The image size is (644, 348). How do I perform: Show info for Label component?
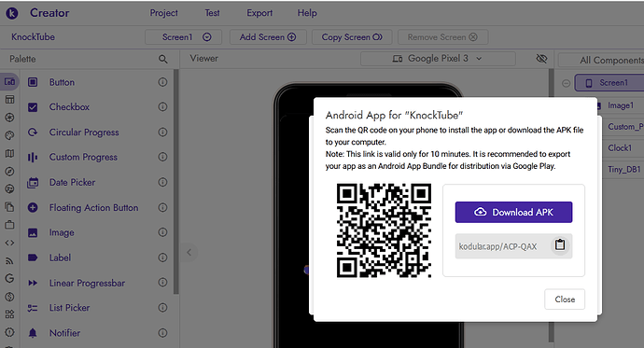[x=162, y=258]
